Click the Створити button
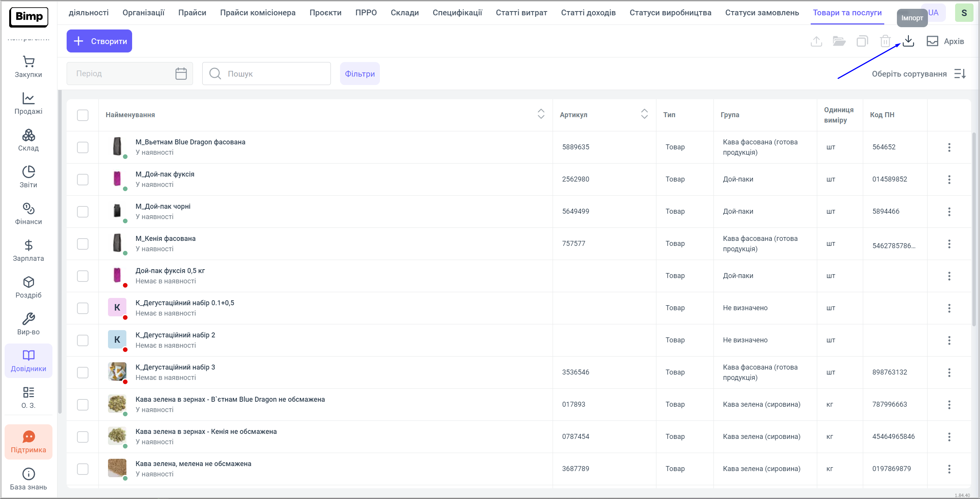This screenshot has width=980, height=499. [x=99, y=41]
